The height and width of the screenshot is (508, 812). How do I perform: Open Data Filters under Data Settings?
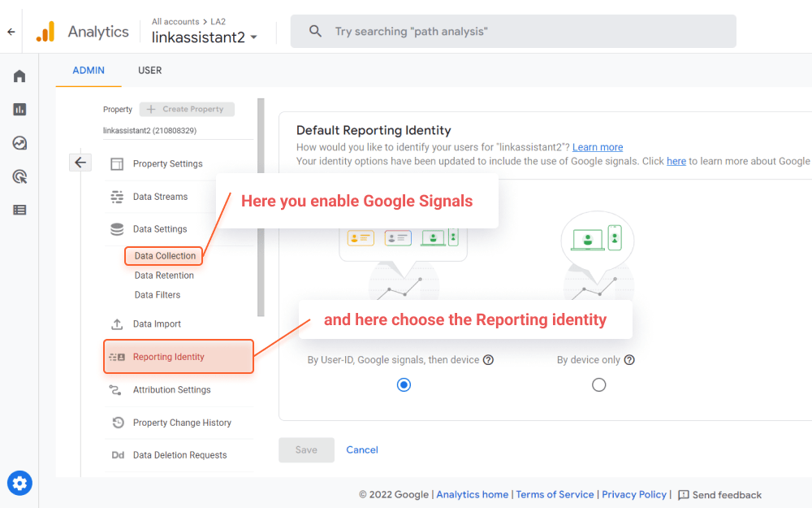[158, 295]
